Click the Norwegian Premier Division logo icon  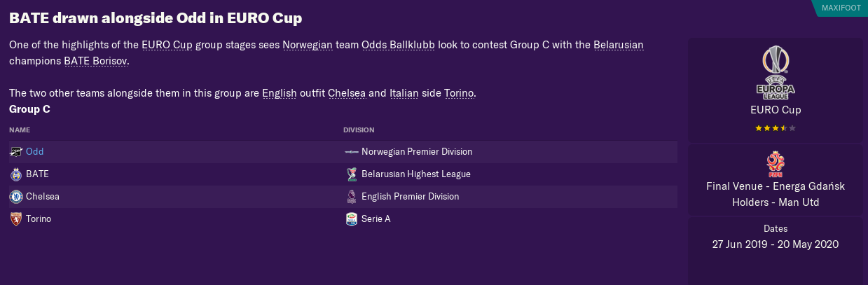(x=352, y=152)
